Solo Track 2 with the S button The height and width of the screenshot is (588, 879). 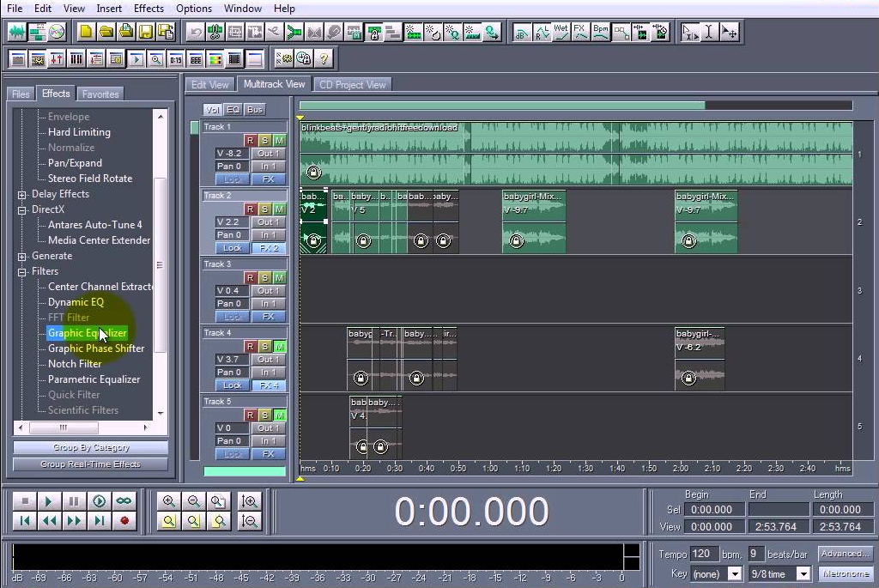click(x=264, y=208)
